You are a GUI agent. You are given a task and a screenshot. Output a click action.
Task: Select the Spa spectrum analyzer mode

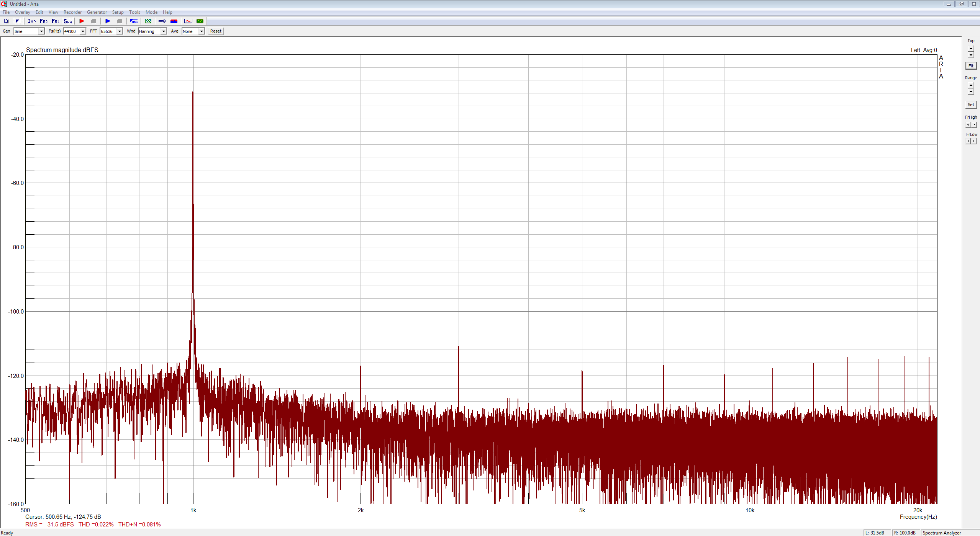click(x=68, y=21)
